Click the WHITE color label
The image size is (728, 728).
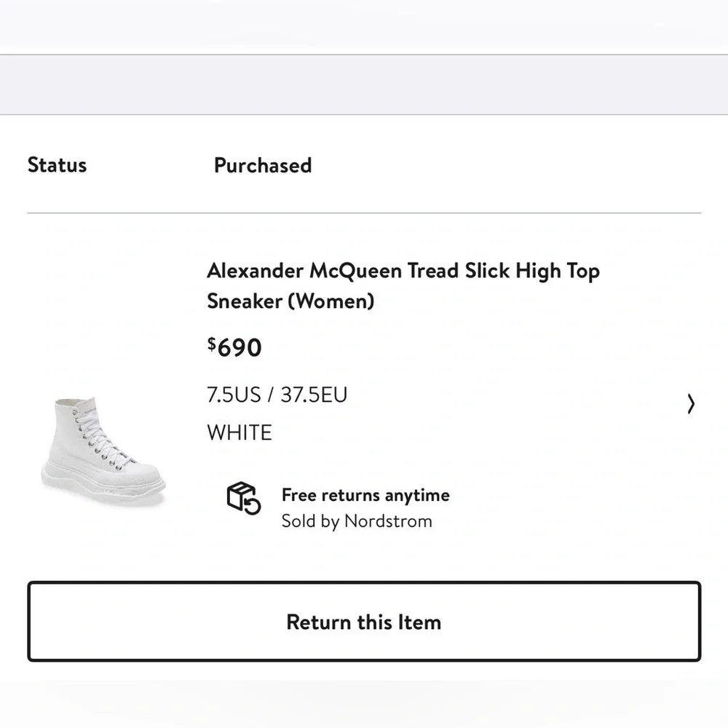[240, 432]
